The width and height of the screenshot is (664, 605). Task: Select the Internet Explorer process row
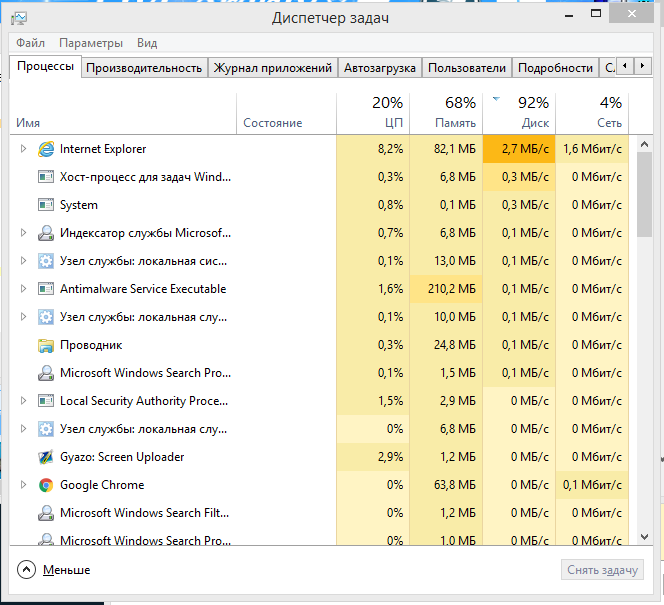319,149
